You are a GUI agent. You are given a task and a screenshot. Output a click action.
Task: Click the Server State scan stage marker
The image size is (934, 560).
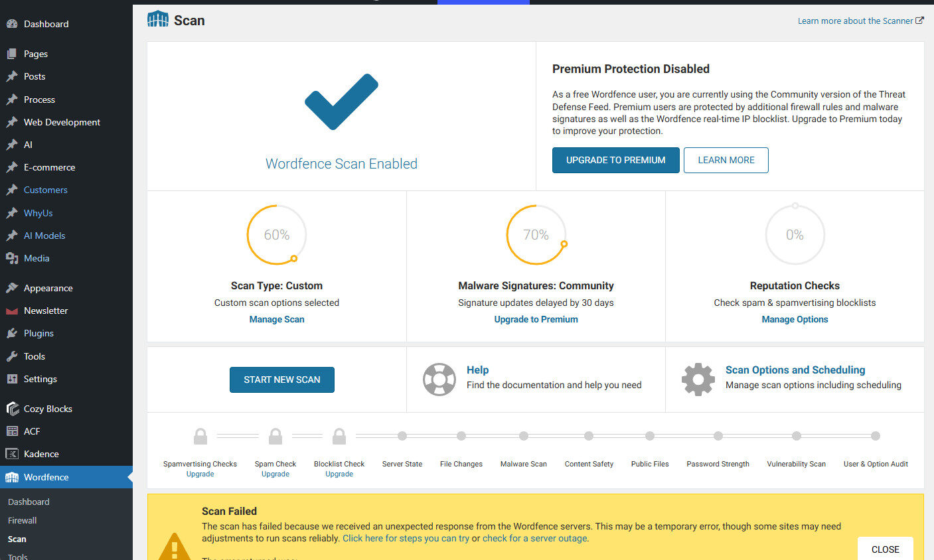click(x=402, y=436)
